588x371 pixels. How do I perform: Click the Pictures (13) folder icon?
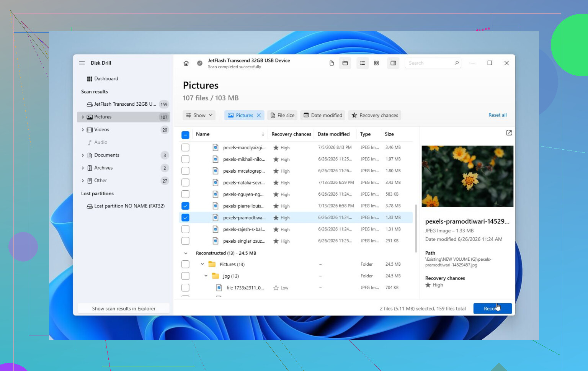212,264
